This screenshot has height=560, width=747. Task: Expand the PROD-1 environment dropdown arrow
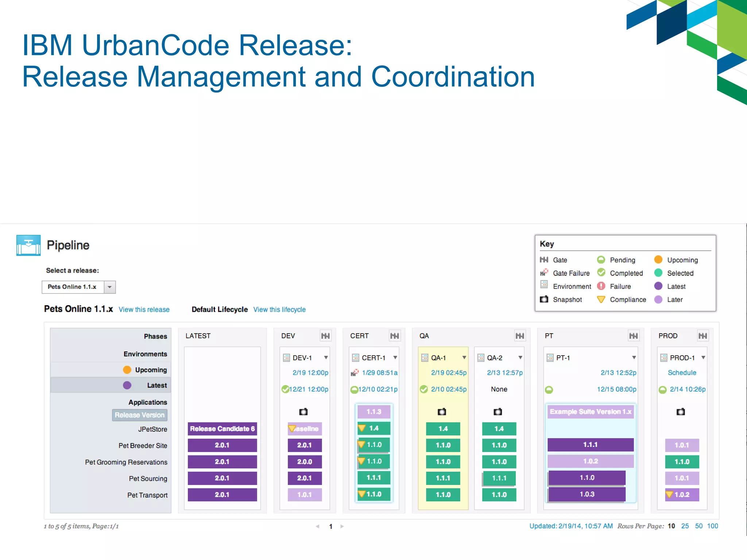pos(703,358)
